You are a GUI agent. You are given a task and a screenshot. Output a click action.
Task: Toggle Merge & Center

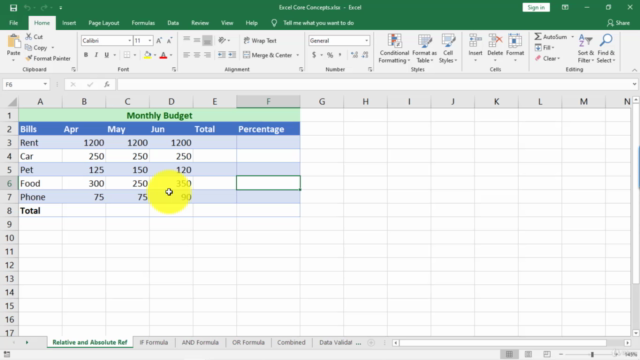[268, 55]
